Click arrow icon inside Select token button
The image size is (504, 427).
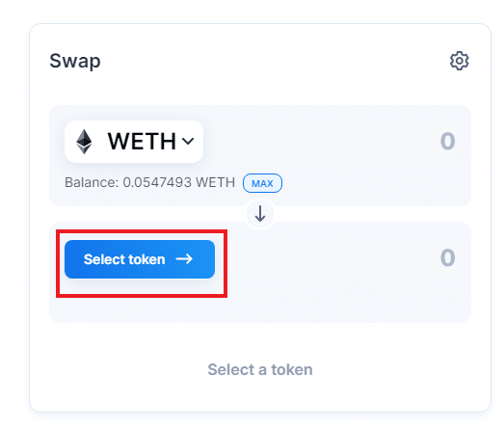point(184,259)
